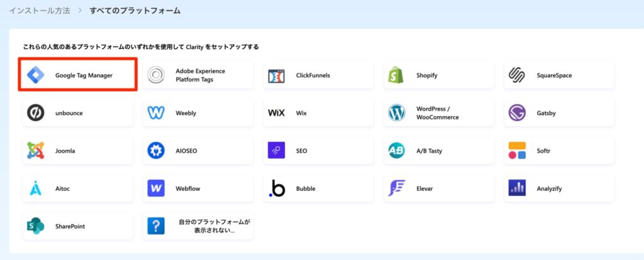Click the Analyzify bar chart icon
This screenshot has height=260, width=644.
tap(517, 188)
